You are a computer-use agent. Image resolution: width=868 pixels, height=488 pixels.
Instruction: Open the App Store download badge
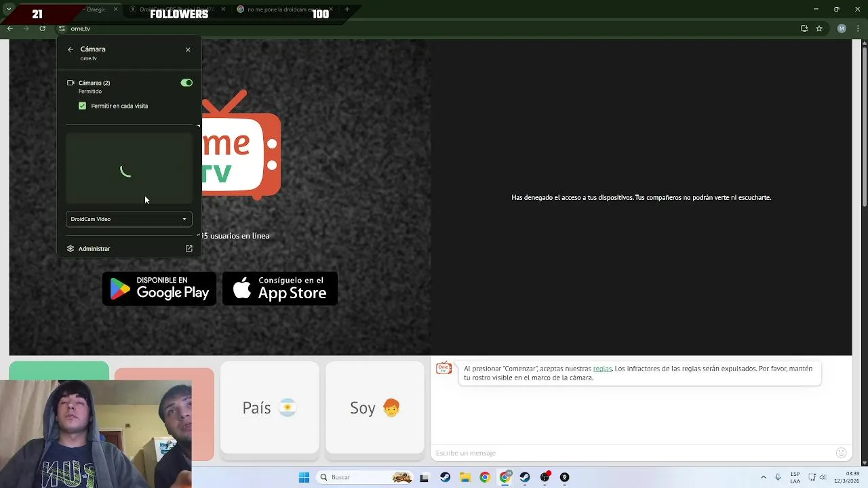(280, 289)
